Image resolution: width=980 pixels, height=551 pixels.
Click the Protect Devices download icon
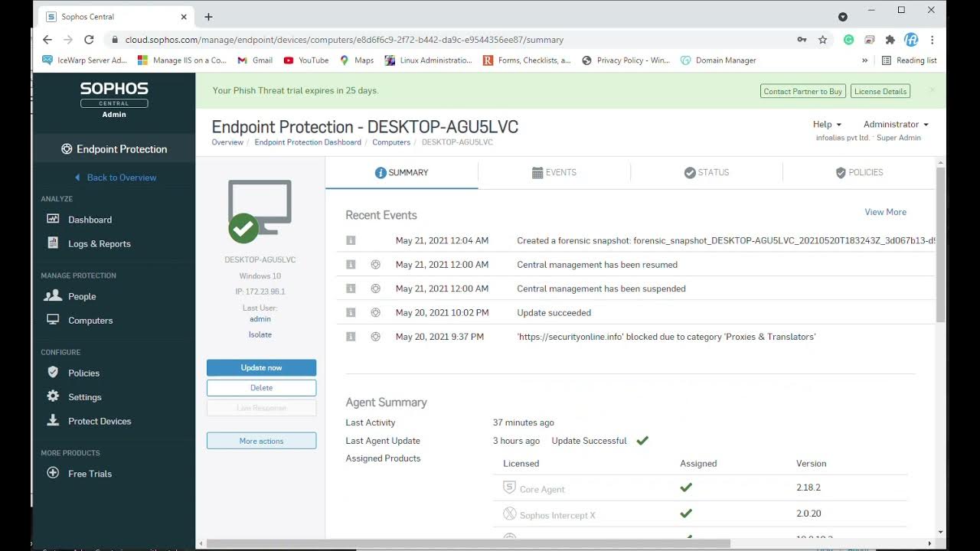tap(53, 421)
